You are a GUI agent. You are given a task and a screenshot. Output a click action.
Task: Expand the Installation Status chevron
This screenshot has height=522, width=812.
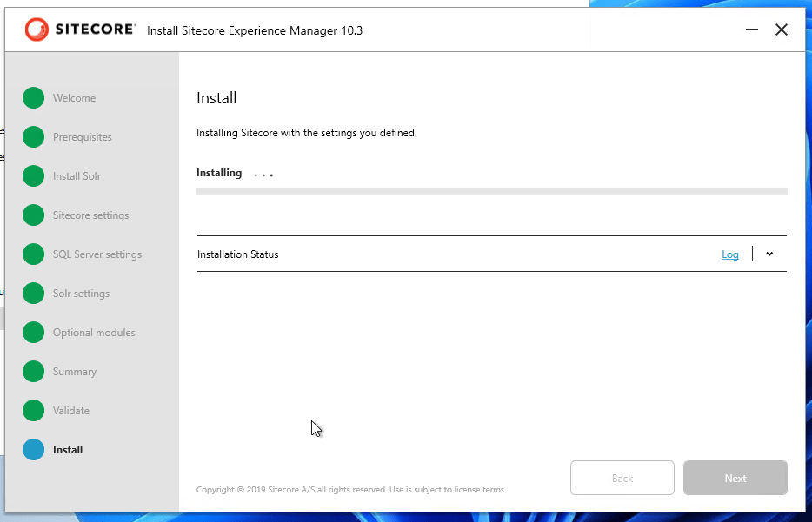769,254
